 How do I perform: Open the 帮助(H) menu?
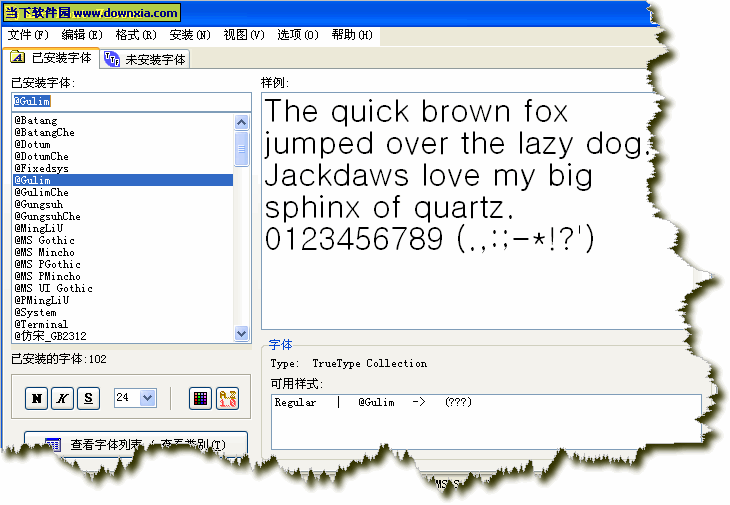352,35
